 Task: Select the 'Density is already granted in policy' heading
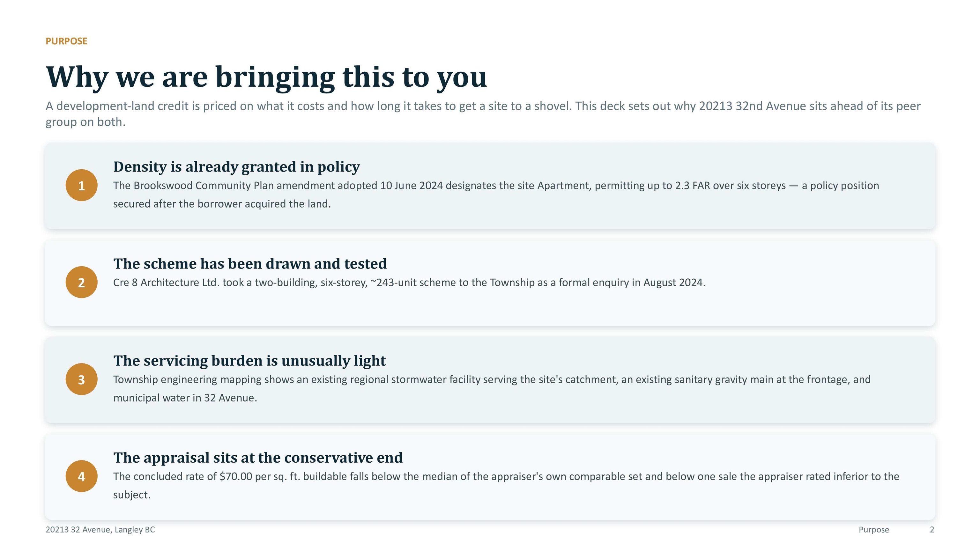click(x=237, y=167)
